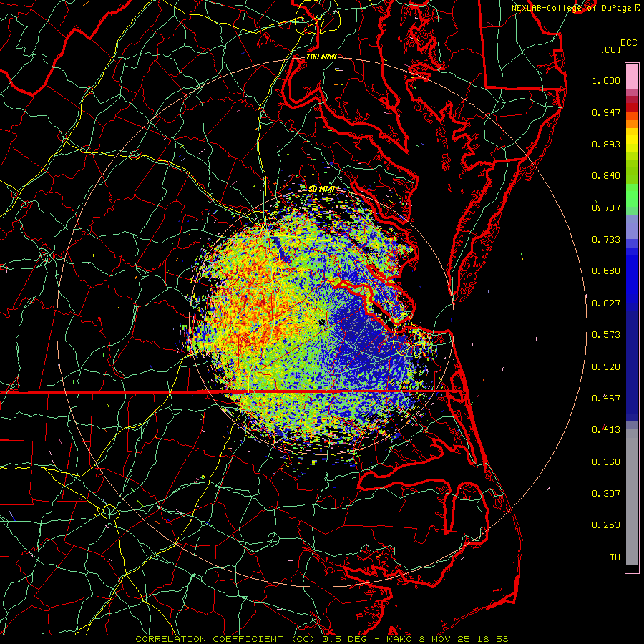Click the 8 NOV 25 18:58 timestamp

tap(464, 639)
